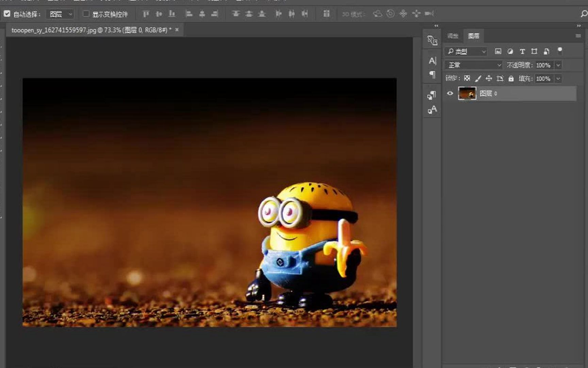Viewport: 588px width, 368px height.
Task: Align horizontal centers of layers
Action: tap(202, 14)
